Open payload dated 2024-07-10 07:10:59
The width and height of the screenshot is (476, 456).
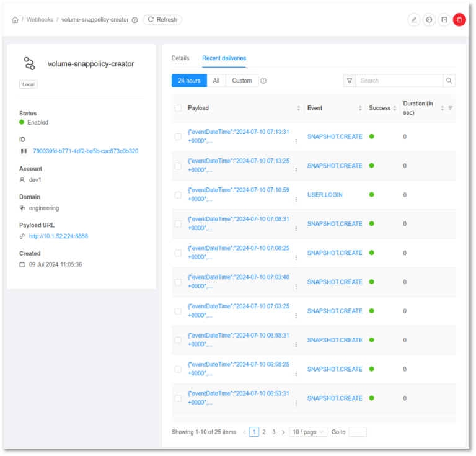(238, 194)
